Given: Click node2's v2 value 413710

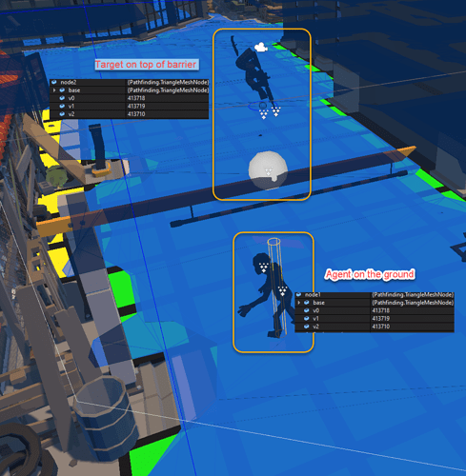Looking at the screenshot, I should pos(136,114).
